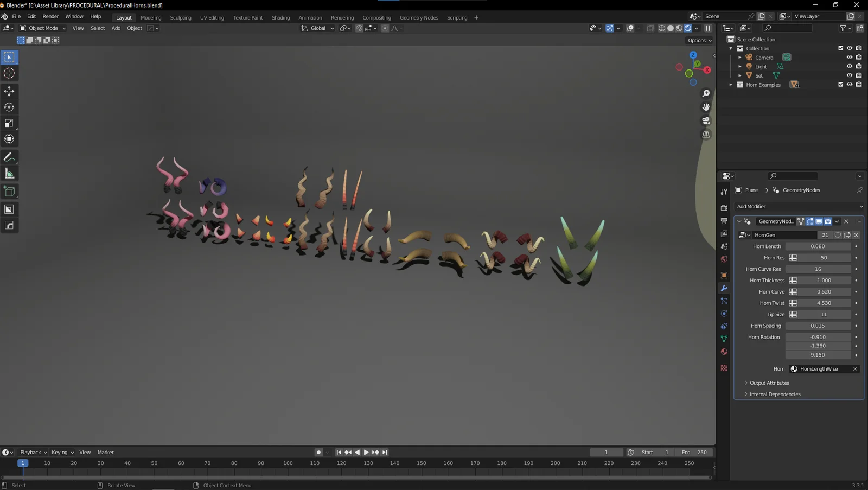The image size is (868, 490).
Task: Activate the Rotate tool
Action: [9, 107]
